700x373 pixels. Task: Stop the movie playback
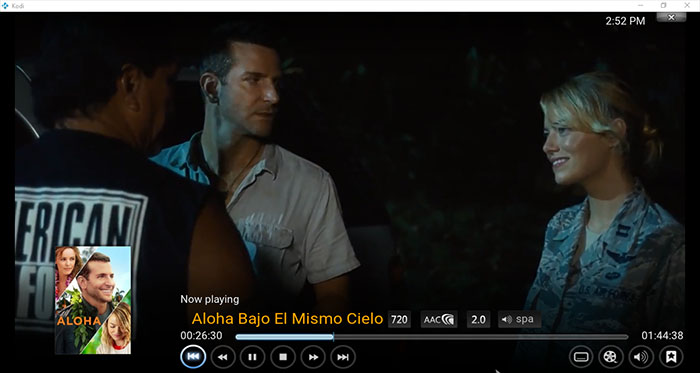click(x=283, y=357)
